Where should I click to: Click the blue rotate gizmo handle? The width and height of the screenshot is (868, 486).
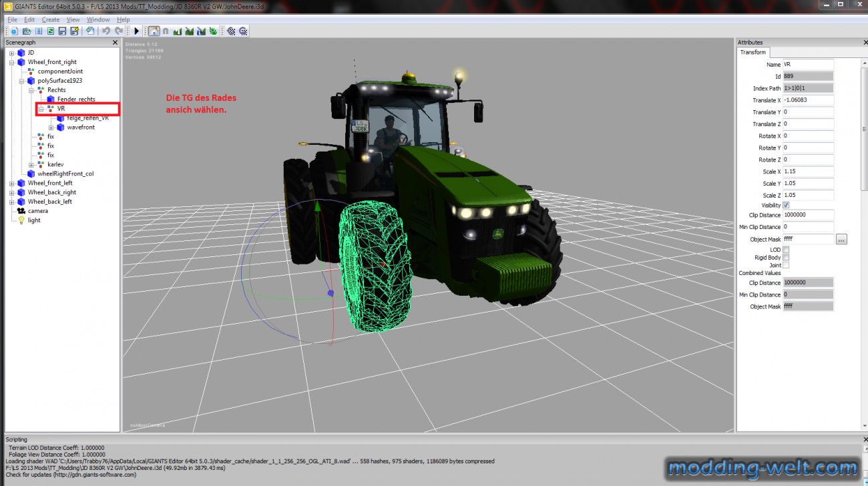331,292
